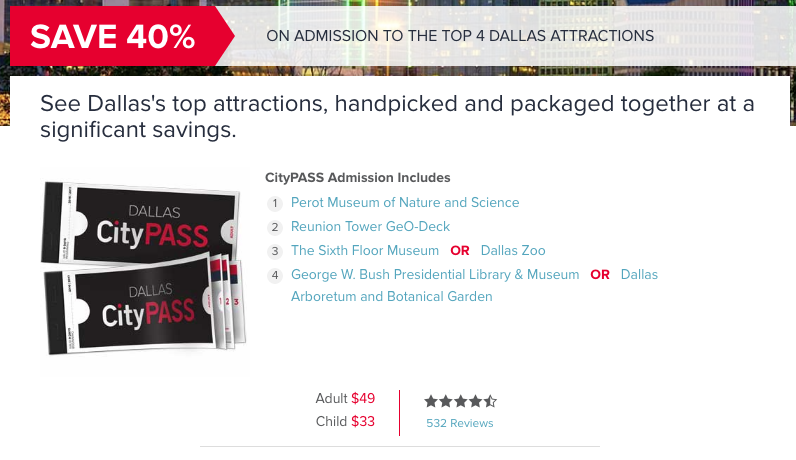Open the Dallas Zoo link
This screenshot has width=796, height=460.
[x=513, y=250]
